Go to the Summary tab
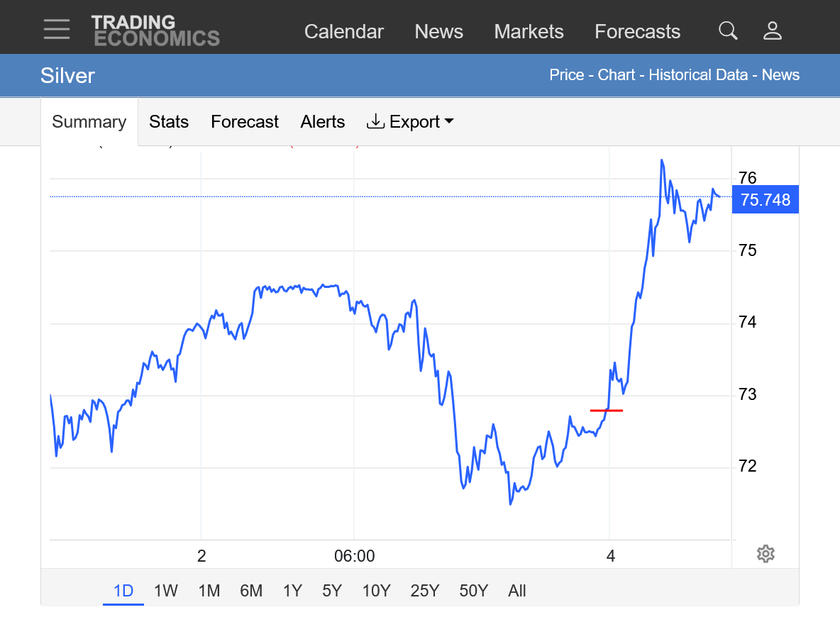Image resolution: width=840 pixels, height=639 pixels. 89,122
